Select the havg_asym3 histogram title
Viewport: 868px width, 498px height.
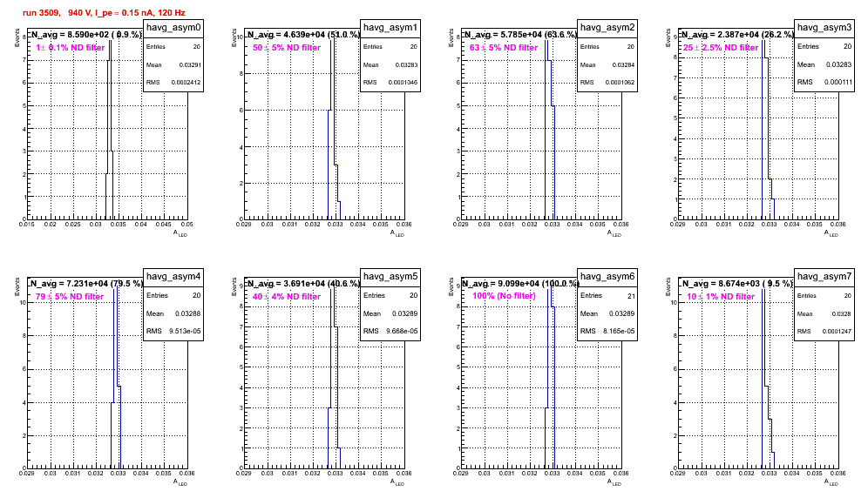click(824, 28)
